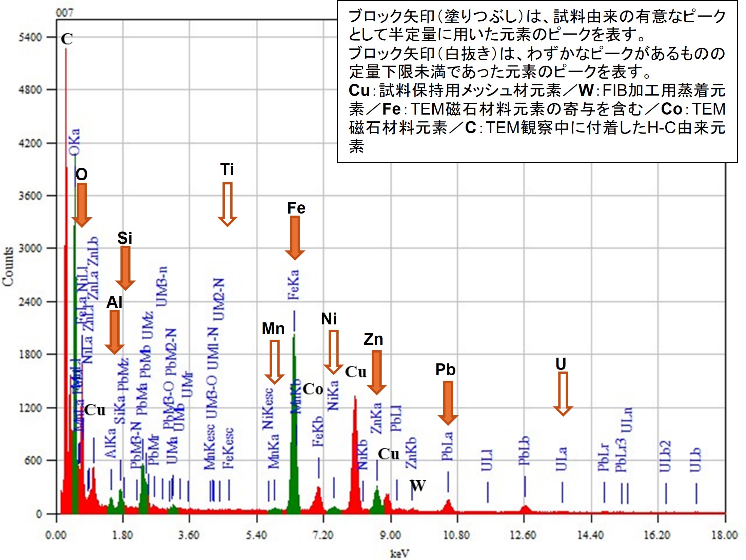Select the keV x-axis title
Screen dimensions: 746x560
coord(399,554)
